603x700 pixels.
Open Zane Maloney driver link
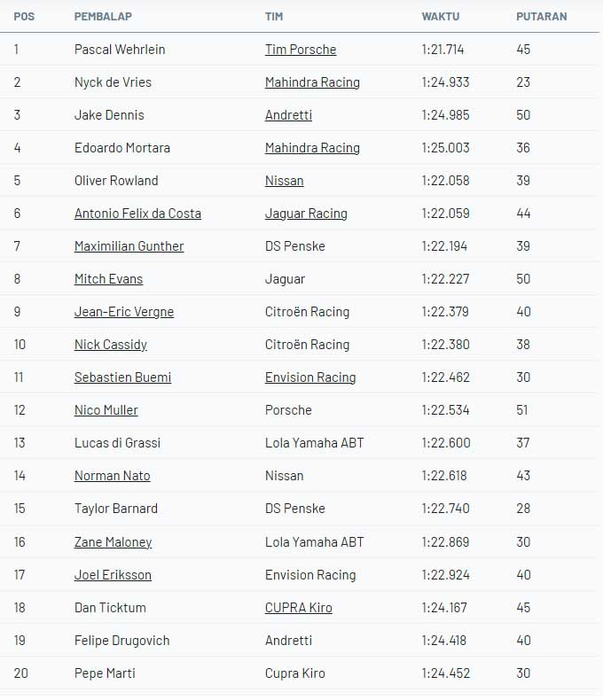coord(113,541)
